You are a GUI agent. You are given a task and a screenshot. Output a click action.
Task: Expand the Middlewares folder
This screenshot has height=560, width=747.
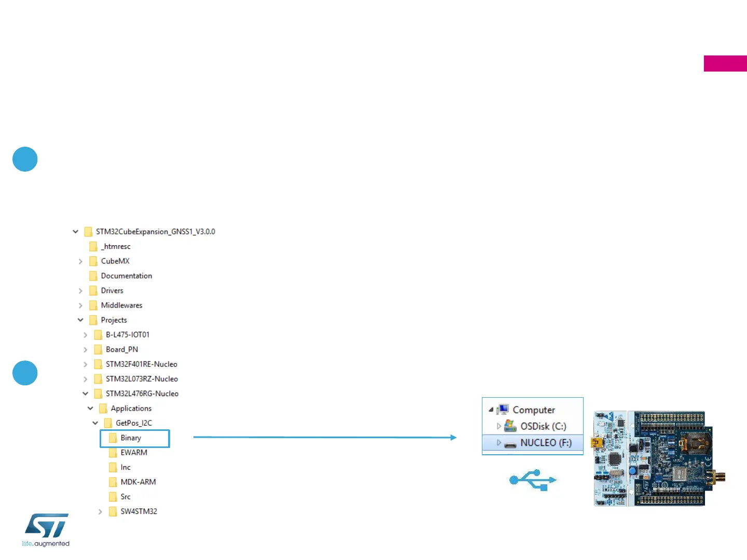tap(80, 305)
